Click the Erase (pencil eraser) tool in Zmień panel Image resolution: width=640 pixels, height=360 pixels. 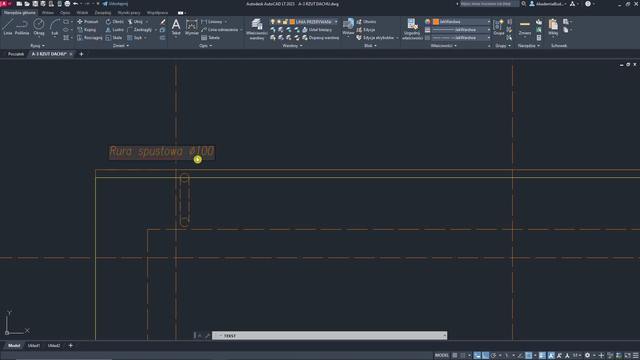(x=163, y=22)
